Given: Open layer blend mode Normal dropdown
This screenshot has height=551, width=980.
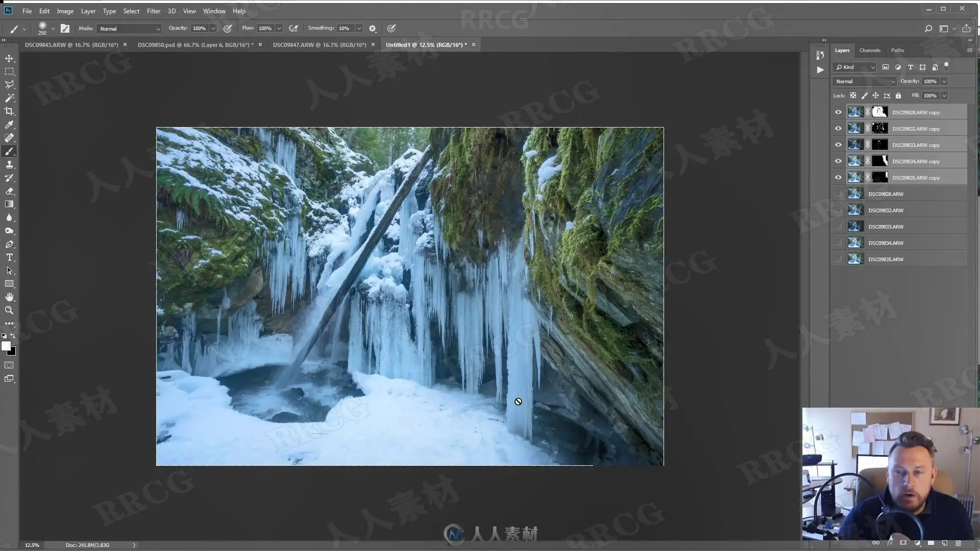Looking at the screenshot, I should tap(865, 81).
